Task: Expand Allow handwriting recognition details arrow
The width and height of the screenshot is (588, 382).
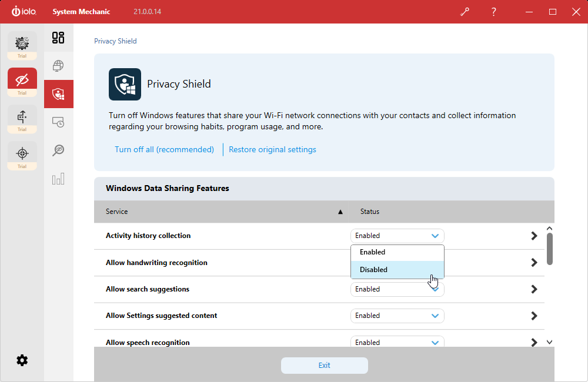Action: point(534,263)
